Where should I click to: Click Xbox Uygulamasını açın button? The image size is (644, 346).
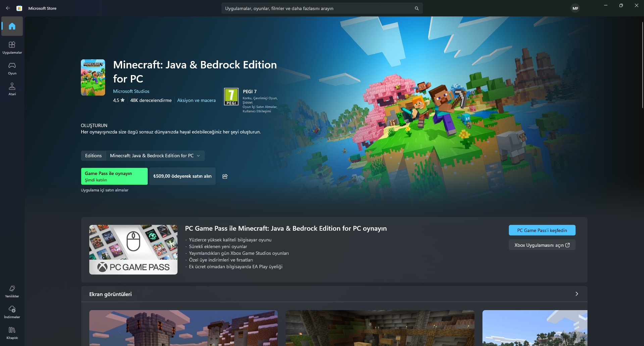click(542, 245)
